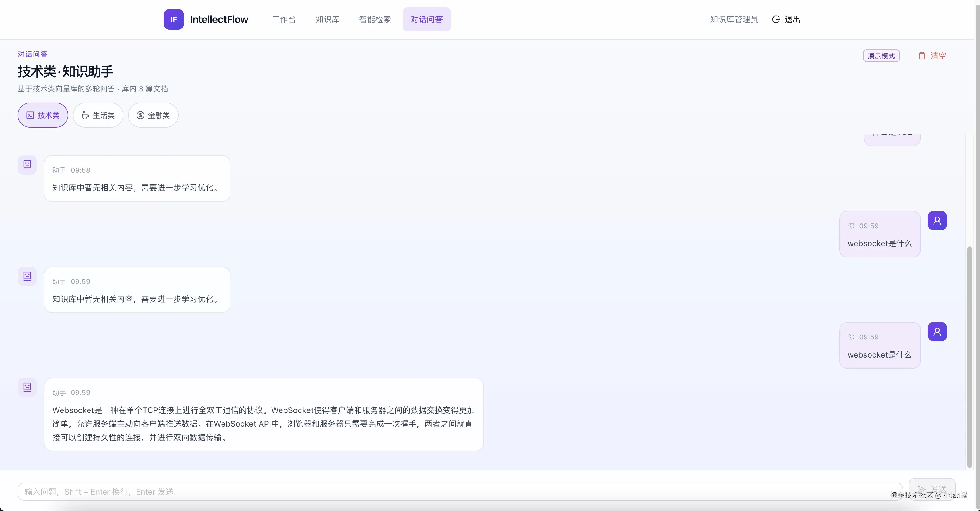
Task: Open the 知识库 tab
Action: coord(327,19)
